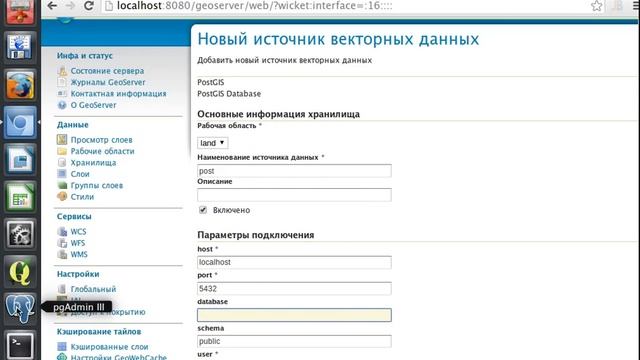Viewport: 640px width, 360px height.
Task: Click the Глобальный settings icon
Action: (62, 289)
